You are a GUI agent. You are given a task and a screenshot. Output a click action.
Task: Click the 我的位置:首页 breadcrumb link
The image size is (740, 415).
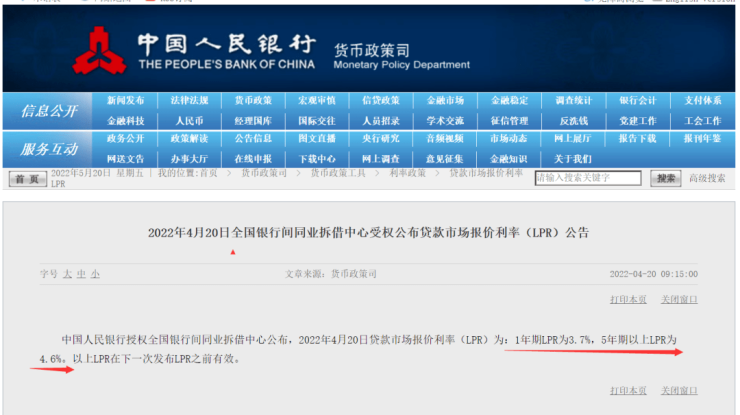[x=187, y=173]
